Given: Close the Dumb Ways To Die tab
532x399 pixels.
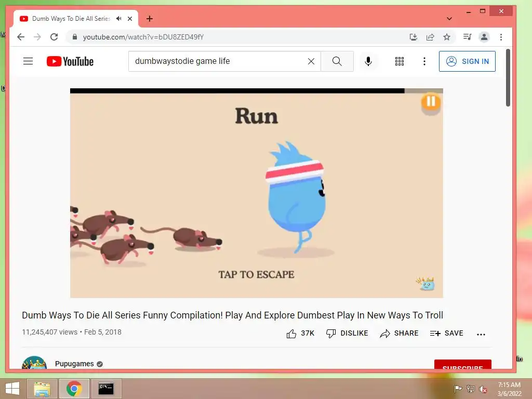Looking at the screenshot, I should pos(130,19).
